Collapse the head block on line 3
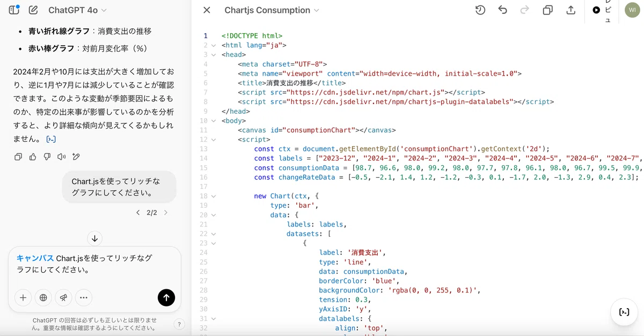Screen dimensions: 644x336 [x=214, y=55]
